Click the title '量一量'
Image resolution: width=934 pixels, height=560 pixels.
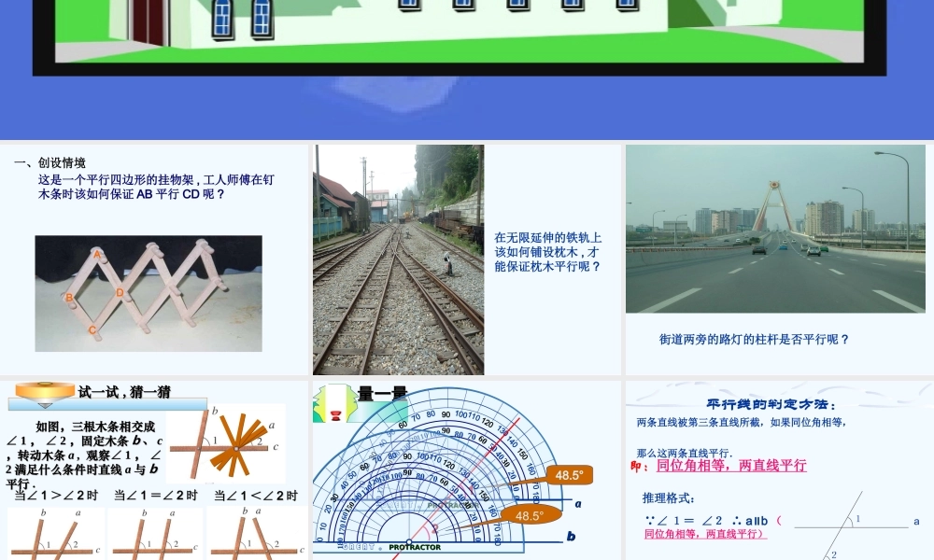(382, 393)
